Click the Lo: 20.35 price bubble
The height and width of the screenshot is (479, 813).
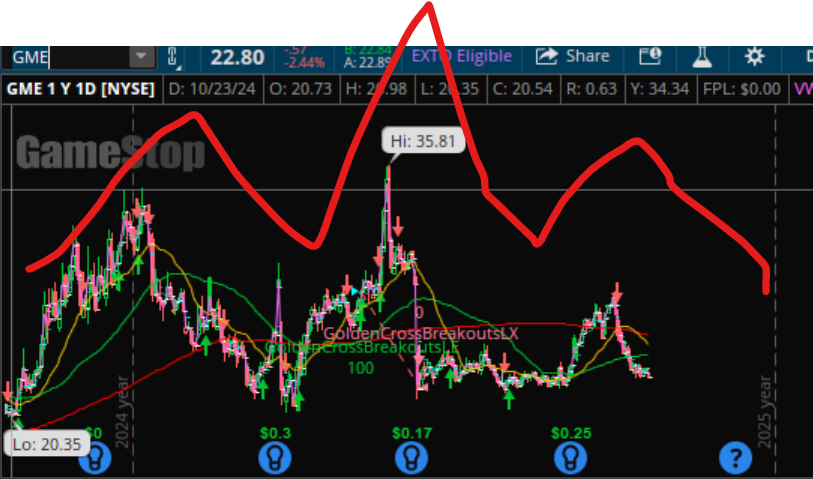pyautogui.click(x=48, y=444)
